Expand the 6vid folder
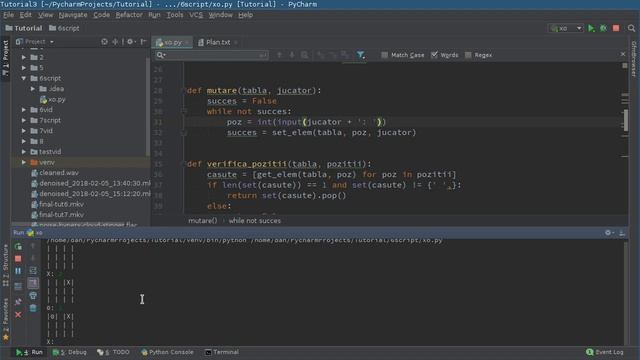 (x=24, y=110)
